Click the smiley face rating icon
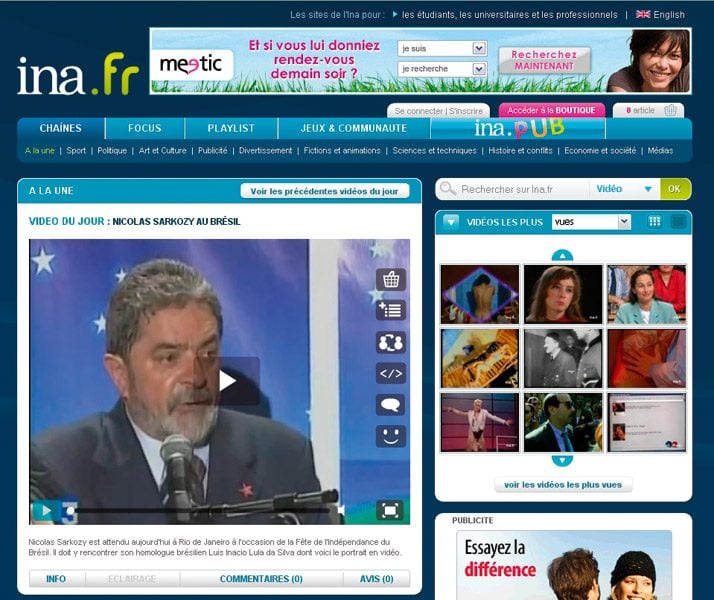The image size is (714, 600). 390,436
